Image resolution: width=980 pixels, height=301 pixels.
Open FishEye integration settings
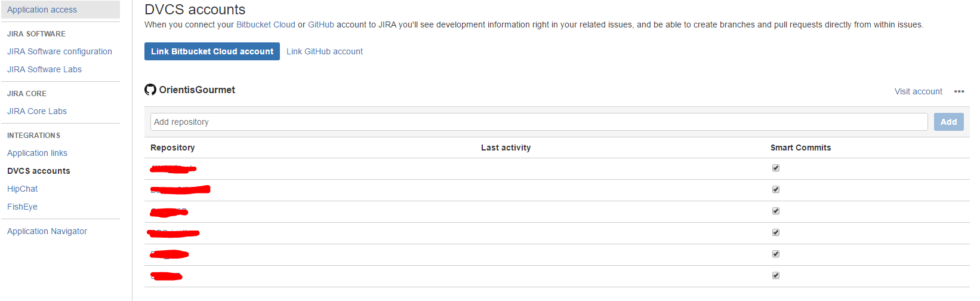(22, 207)
